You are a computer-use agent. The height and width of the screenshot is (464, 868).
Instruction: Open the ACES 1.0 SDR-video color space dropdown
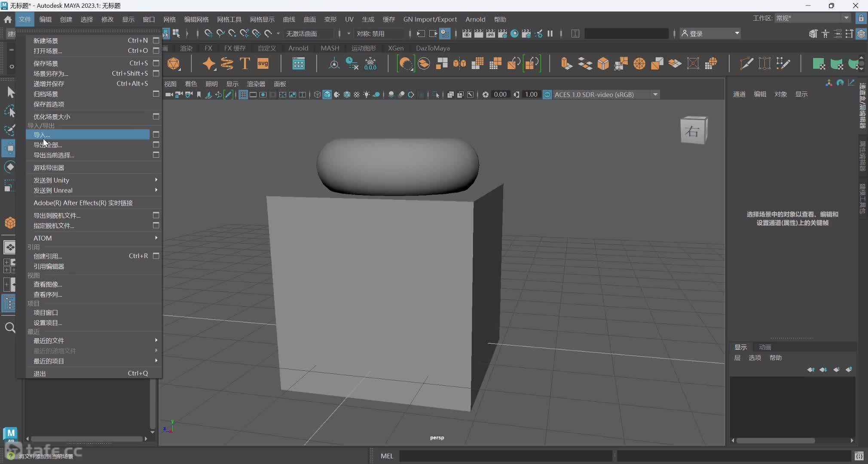(x=606, y=95)
